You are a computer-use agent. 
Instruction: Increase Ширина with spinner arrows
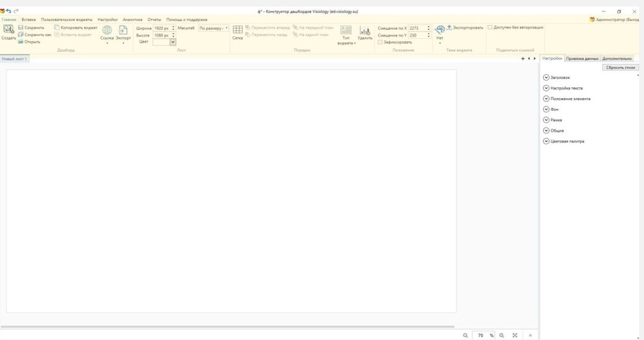coord(173,28)
